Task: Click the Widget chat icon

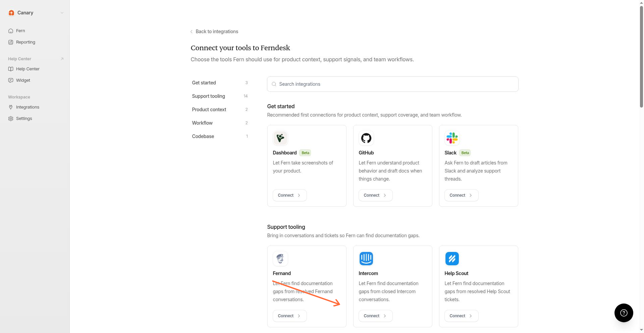Action: (x=11, y=80)
